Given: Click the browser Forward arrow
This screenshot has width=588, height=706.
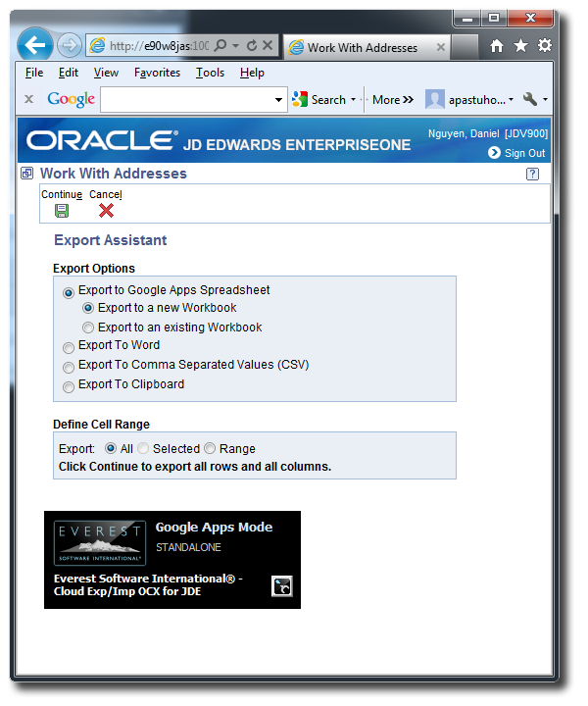Looking at the screenshot, I should coord(70,45).
